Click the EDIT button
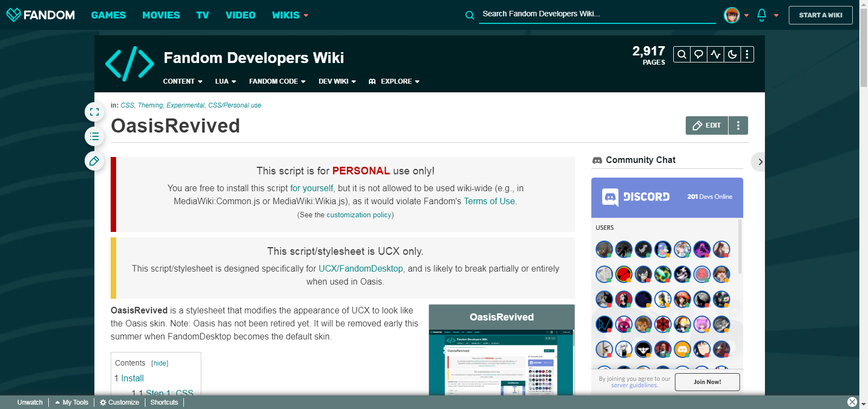 click(x=707, y=125)
